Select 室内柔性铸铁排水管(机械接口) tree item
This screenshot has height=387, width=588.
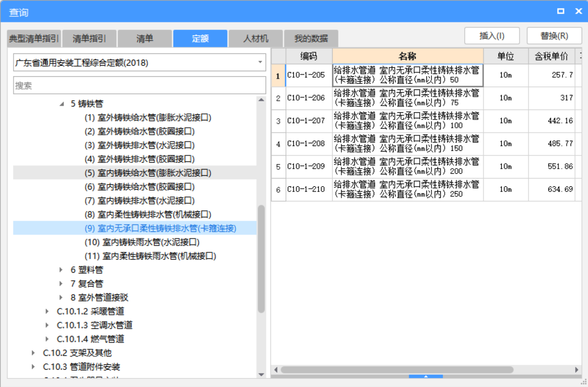tap(154, 214)
